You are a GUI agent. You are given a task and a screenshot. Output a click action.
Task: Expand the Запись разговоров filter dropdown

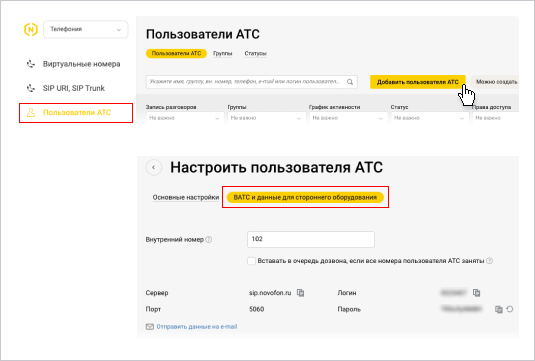185,118
